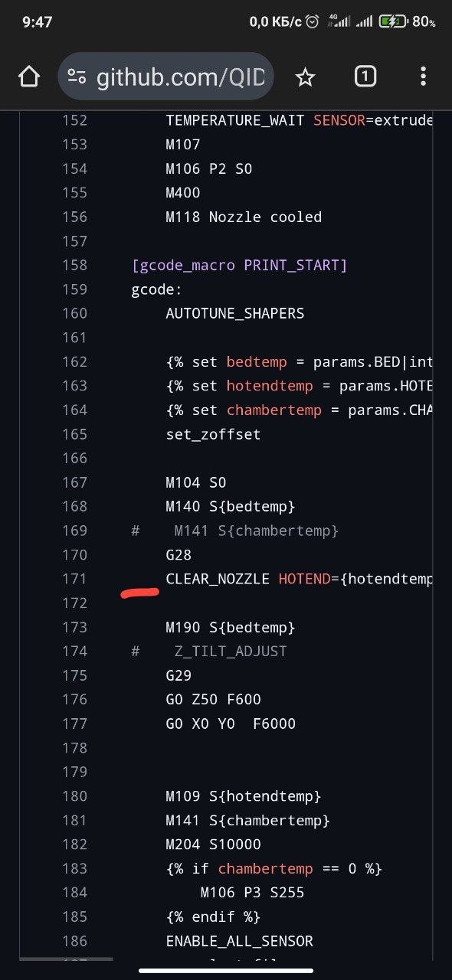Tap the M118 Nozzle cooled line

coord(244,217)
